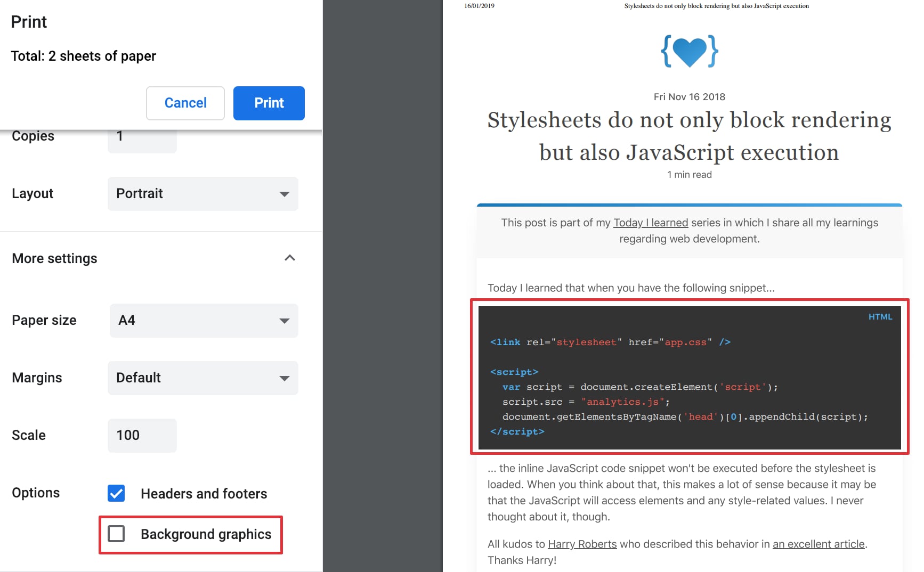Click the Print dialog title
The height and width of the screenshot is (572, 924).
(29, 22)
